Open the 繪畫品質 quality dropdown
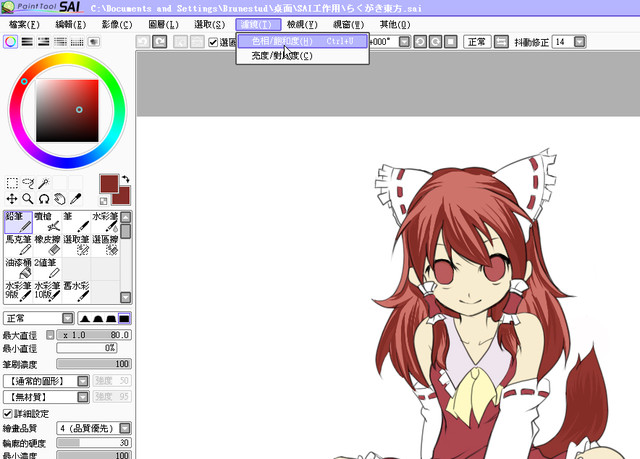The image size is (640, 459). (94, 428)
